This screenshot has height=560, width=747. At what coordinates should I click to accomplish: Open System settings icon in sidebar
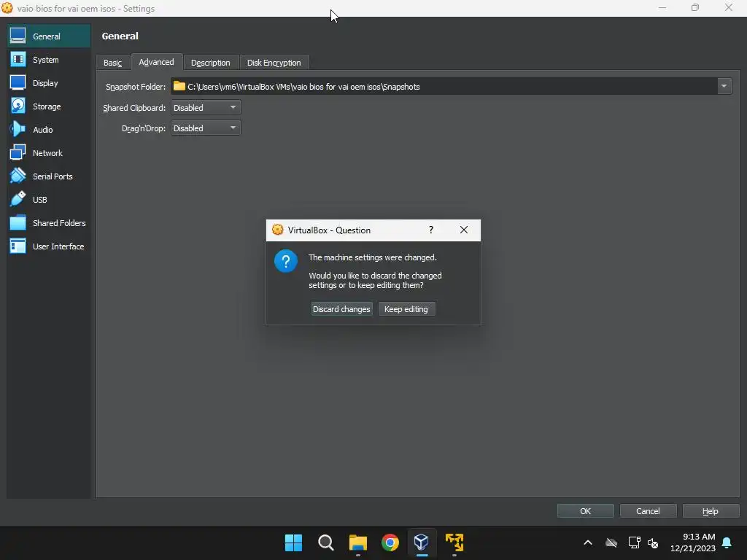(18, 60)
